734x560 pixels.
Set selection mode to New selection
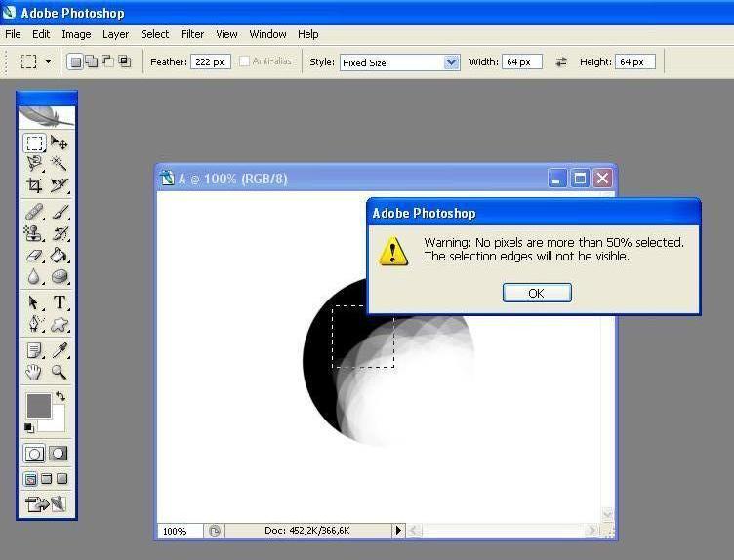coord(75,61)
